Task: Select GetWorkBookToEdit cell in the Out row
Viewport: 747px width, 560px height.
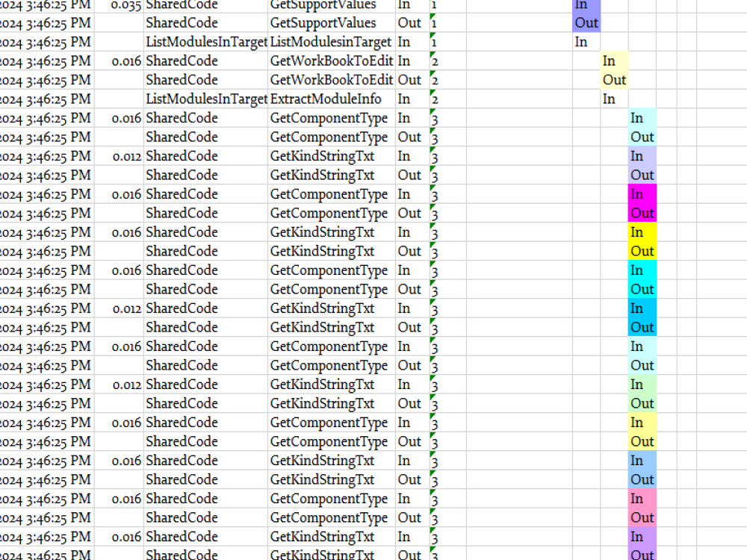Action: 332,80
